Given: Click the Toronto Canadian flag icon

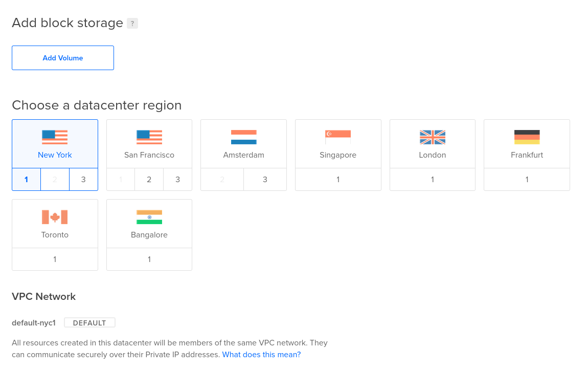Looking at the screenshot, I should pyautogui.click(x=55, y=217).
